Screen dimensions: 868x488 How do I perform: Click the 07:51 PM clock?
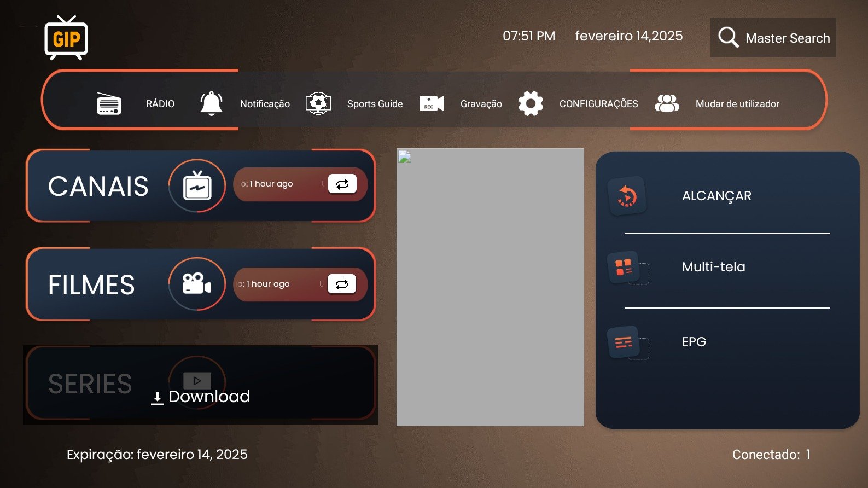pos(529,36)
